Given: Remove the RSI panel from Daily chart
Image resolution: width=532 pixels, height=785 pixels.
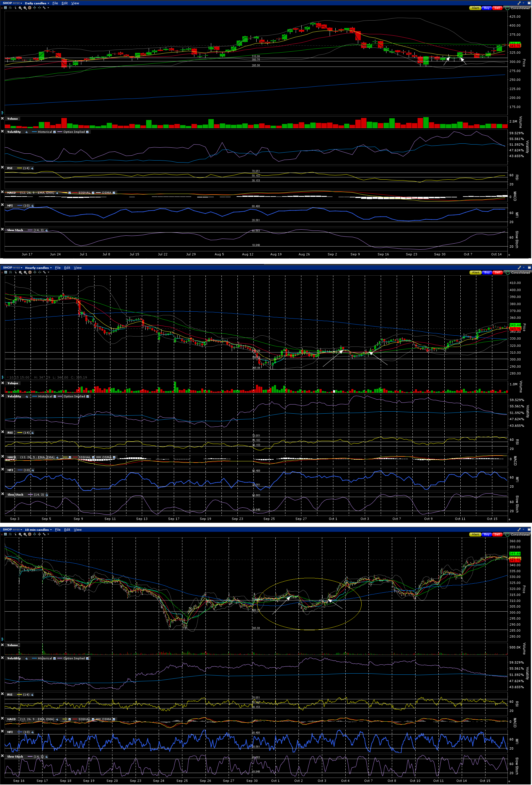Looking at the screenshot, I should [x=2, y=167].
